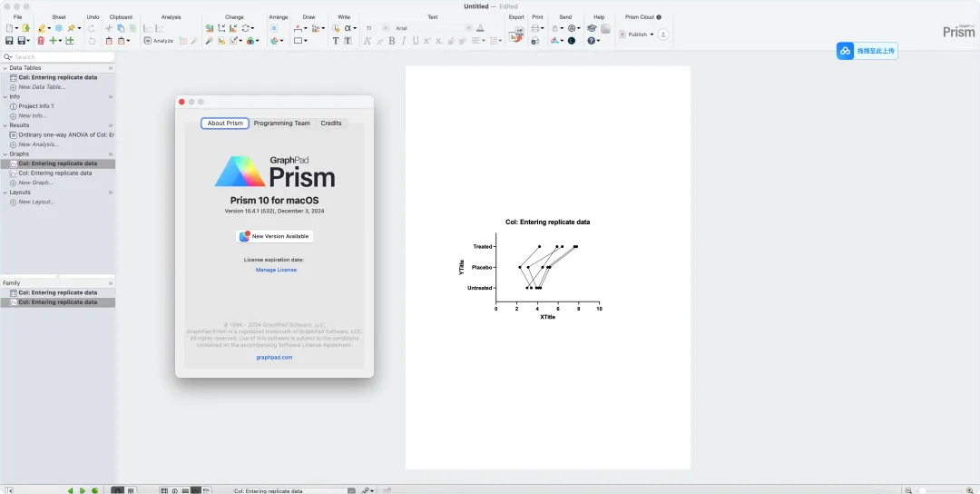Select the text tool T icon
Viewport: 980px width, 494px height.
336,41
